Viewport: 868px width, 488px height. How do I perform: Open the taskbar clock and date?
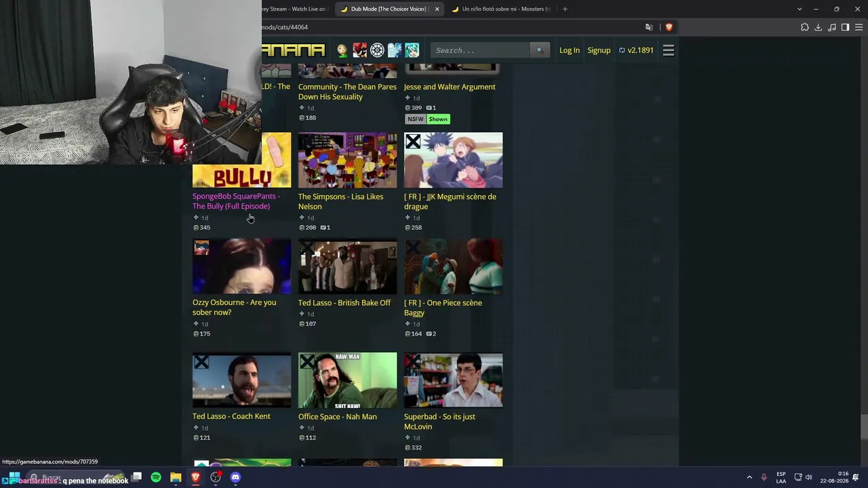point(834,477)
